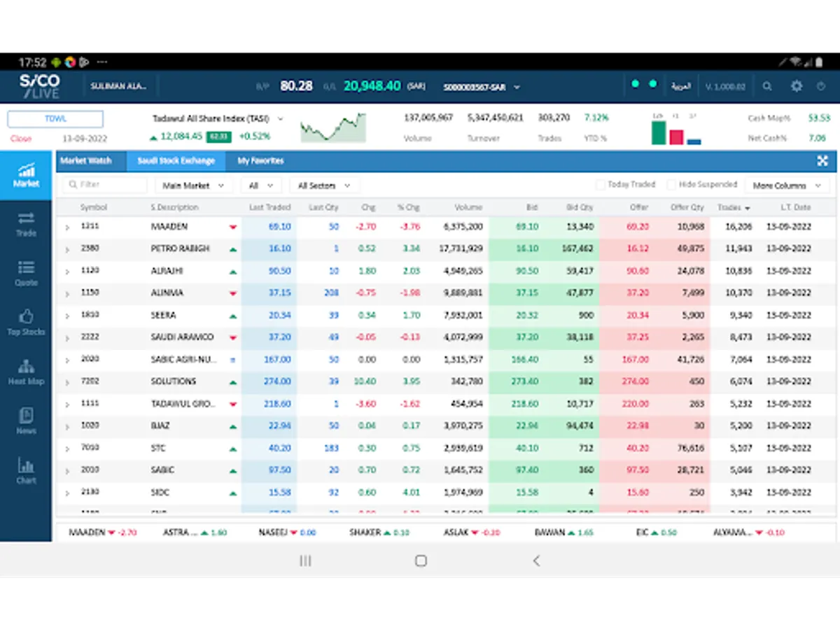
Task: Click MAADEN bid price 69.10
Action: click(526, 227)
